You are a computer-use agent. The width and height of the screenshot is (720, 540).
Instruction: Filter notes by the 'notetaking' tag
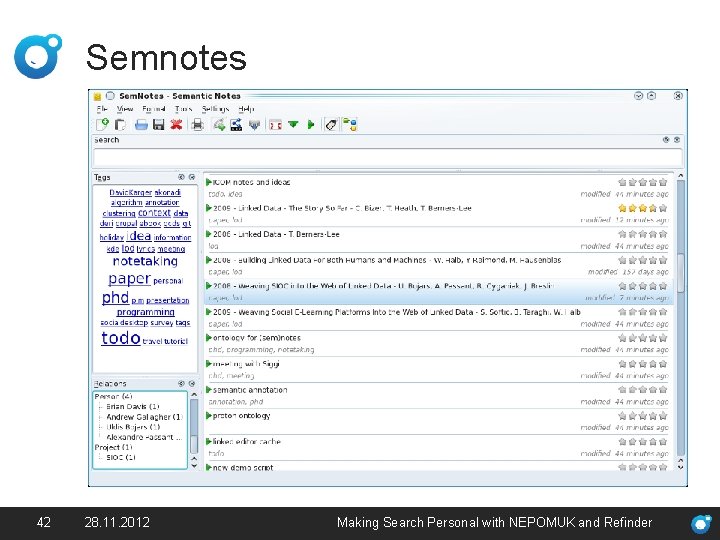point(145,261)
